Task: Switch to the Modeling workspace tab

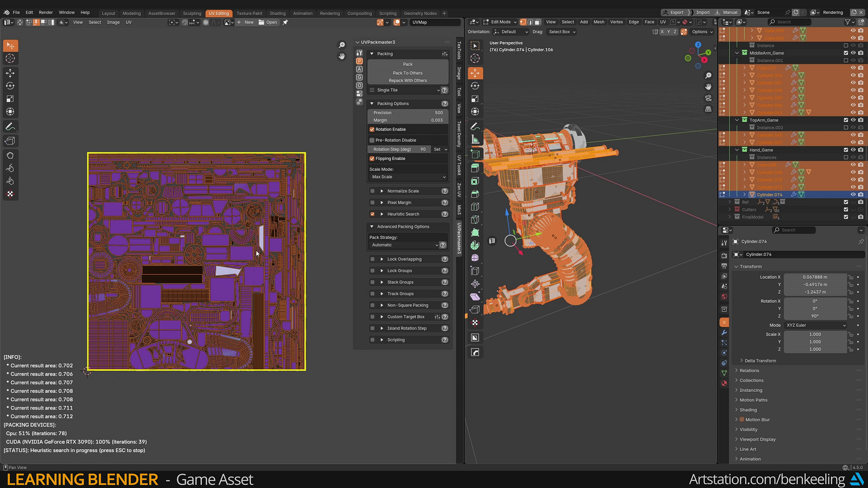Action: pos(131,13)
